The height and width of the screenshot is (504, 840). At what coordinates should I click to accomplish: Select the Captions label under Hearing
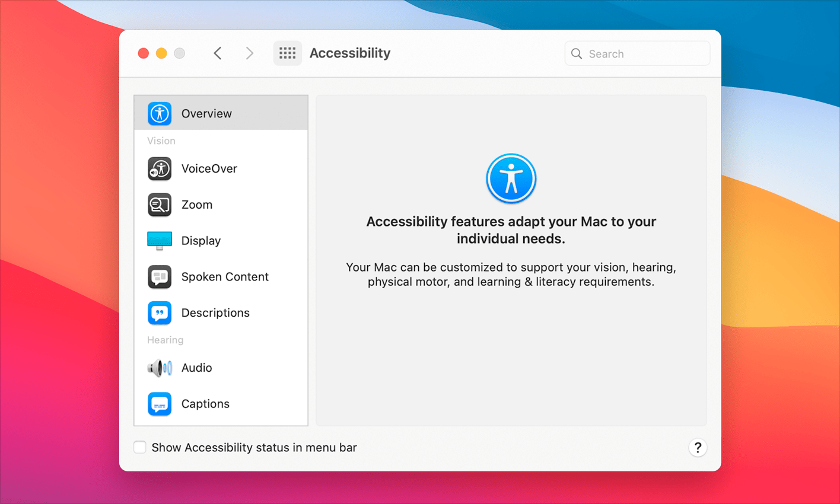(205, 404)
